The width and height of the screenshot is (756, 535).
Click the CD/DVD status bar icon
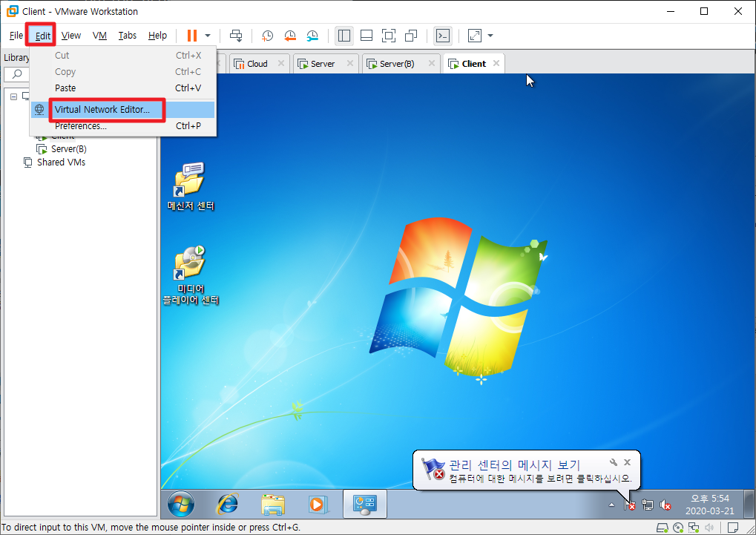[x=678, y=528]
